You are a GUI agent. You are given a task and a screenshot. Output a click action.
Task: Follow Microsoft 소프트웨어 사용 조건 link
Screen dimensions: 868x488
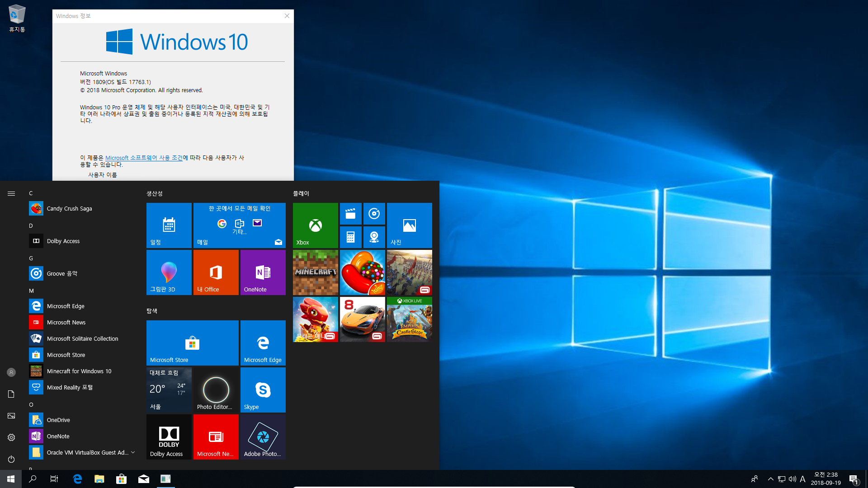(x=144, y=158)
